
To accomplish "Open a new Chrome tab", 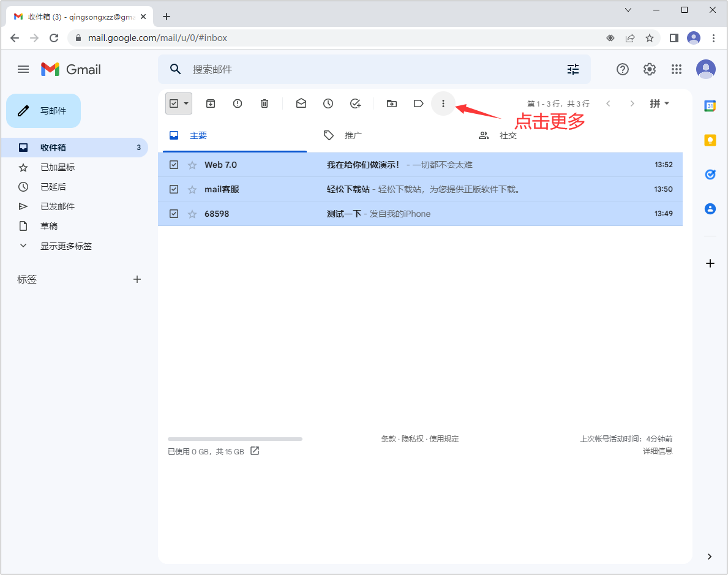I will tap(167, 17).
